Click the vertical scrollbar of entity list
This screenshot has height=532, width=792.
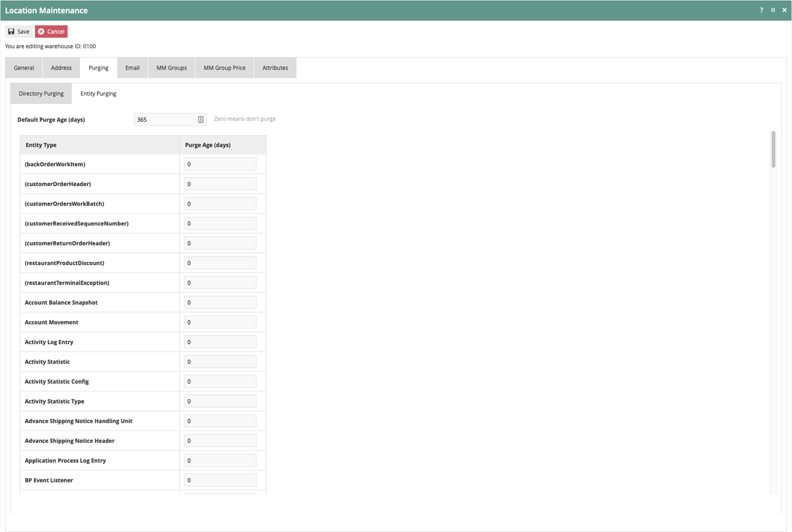(x=773, y=149)
